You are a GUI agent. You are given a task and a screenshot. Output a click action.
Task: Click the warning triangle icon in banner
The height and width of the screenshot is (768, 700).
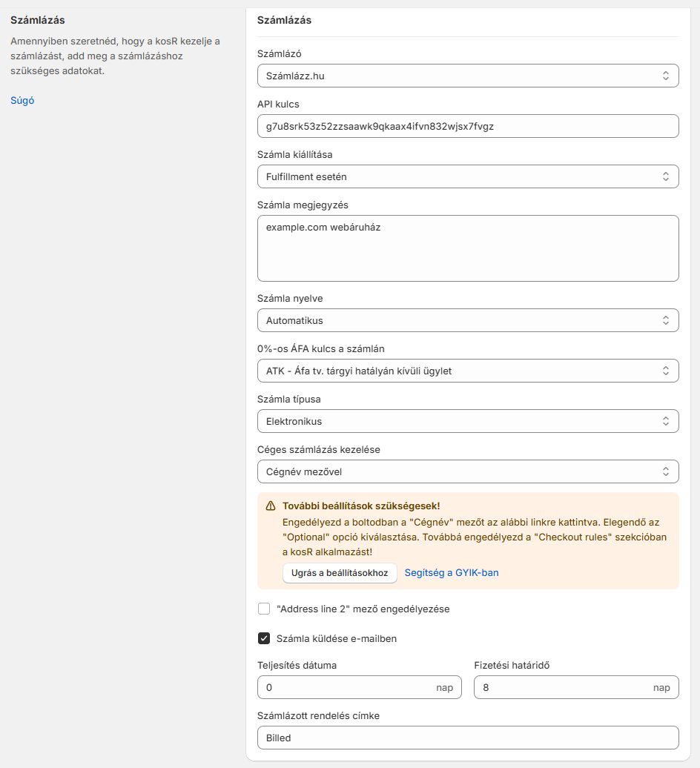tap(271, 506)
